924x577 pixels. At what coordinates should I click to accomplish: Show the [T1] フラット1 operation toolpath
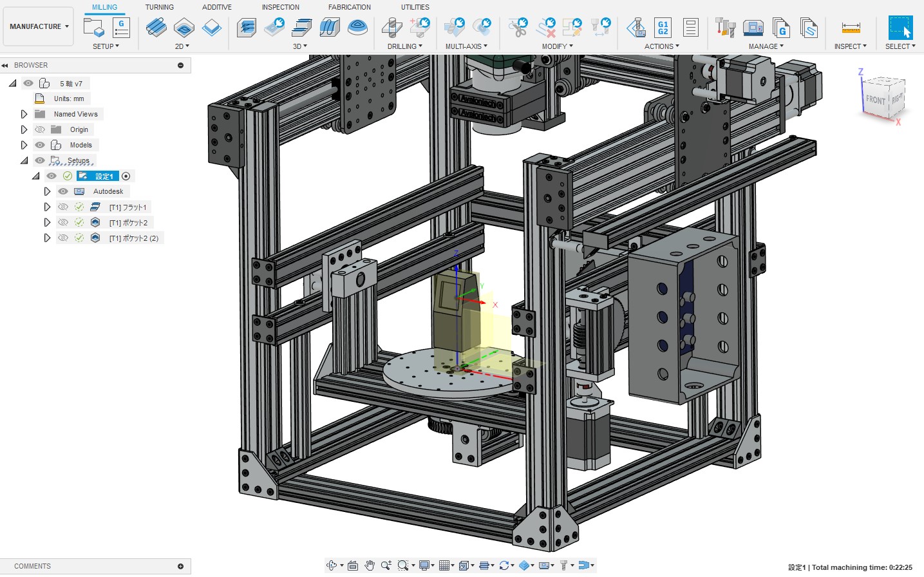click(x=62, y=207)
